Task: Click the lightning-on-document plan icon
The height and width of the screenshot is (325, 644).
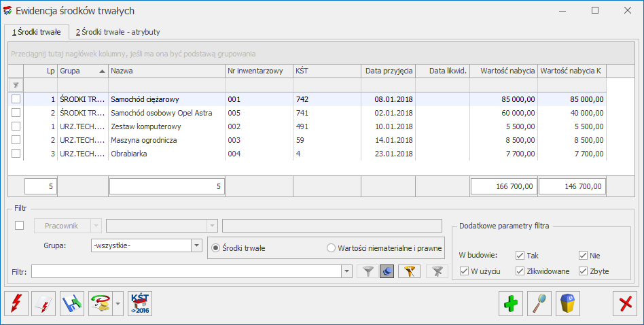Action: pos(43,304)
